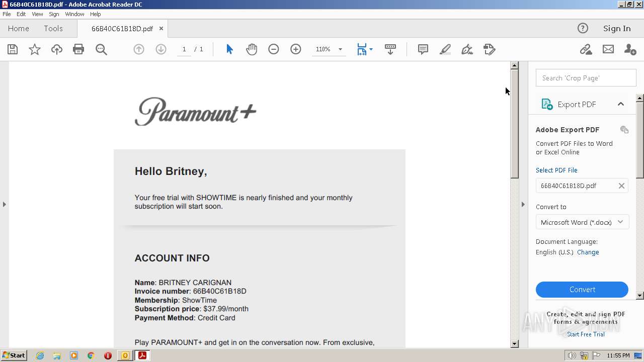Open the Window menu
This screenshot has width=644, height=362.
[74, 14]
